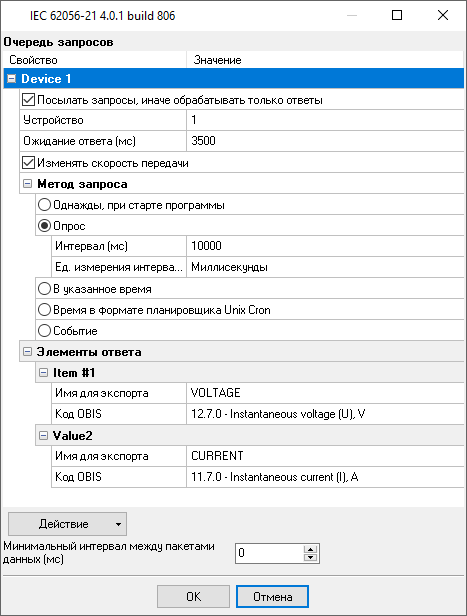The width and height of the screenshot is (467, 616).
Task: Open interval unit list 'Миллисекунды'
Action: [325, 267]
